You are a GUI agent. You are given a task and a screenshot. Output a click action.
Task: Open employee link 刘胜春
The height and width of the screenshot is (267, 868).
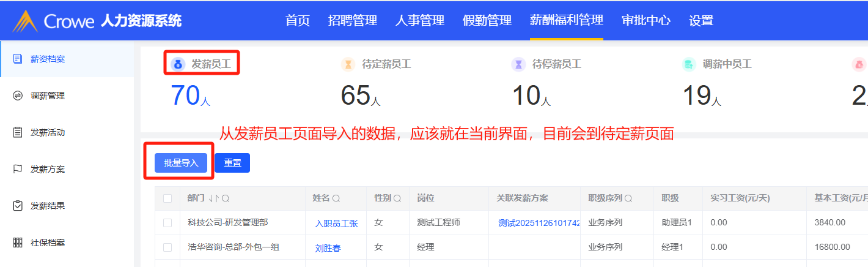[x=328, y=248]
